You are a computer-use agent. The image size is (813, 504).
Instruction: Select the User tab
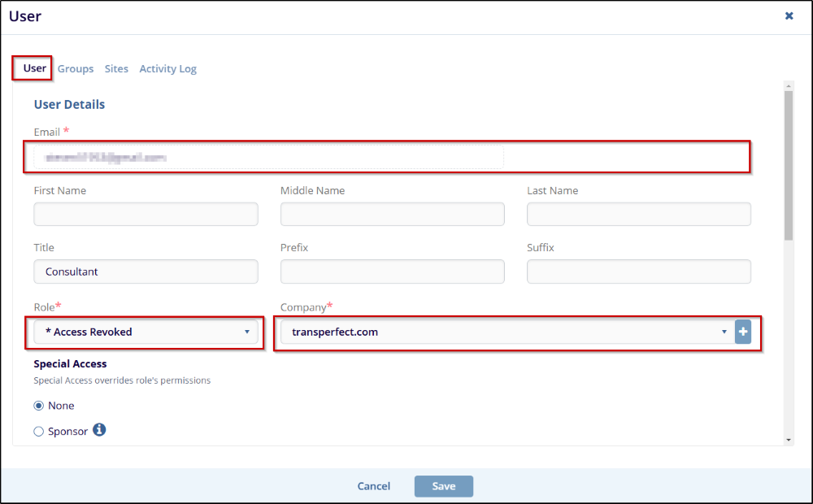[34, 68]
